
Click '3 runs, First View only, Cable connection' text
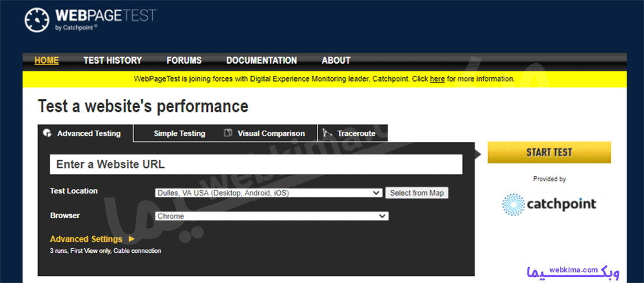click(106, 251)
